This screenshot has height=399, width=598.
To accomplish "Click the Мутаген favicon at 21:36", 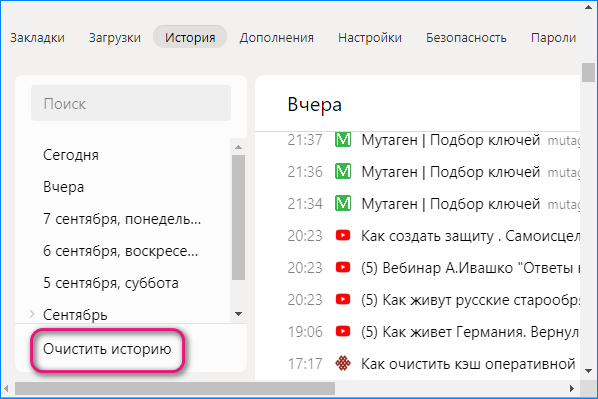I will (343, 172).
